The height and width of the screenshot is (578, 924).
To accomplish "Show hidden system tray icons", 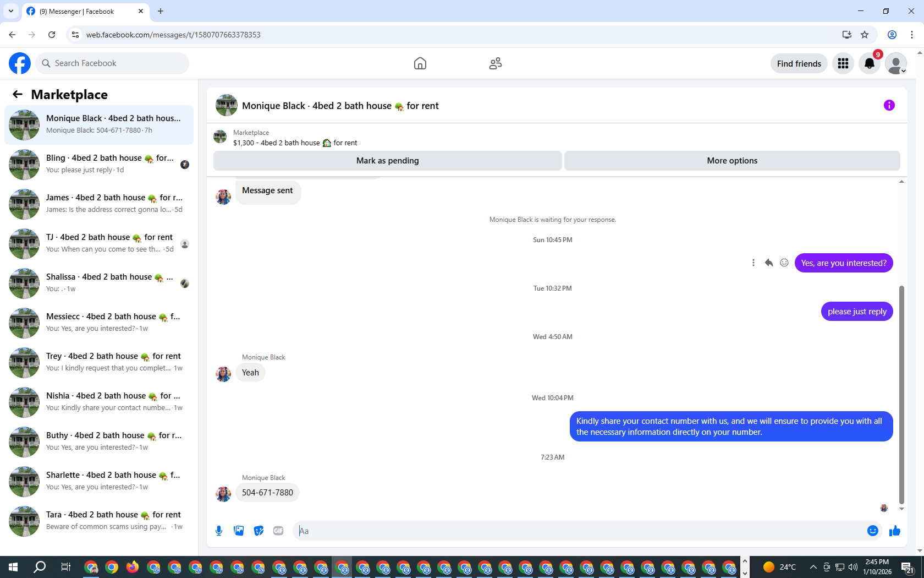I will coord(813,567).
